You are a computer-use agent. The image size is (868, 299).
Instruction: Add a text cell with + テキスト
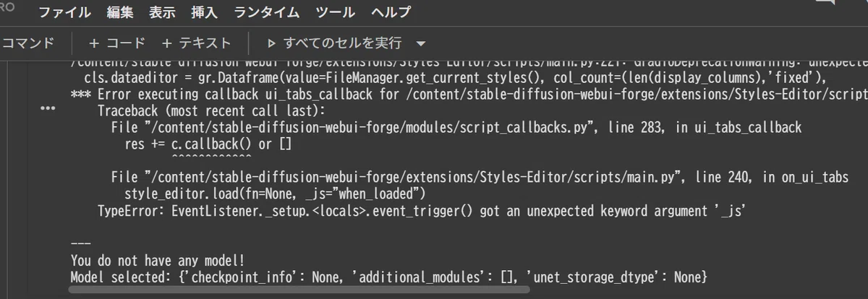click(x=196, y=43)
